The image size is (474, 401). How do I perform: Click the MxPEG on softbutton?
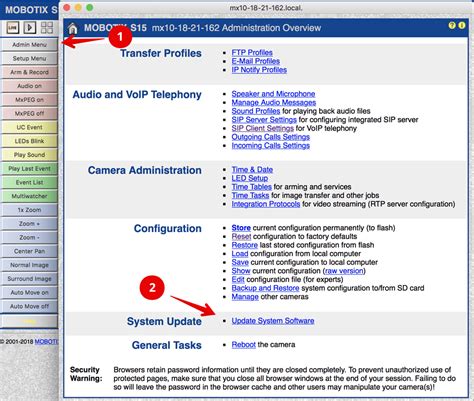[29, 100]
